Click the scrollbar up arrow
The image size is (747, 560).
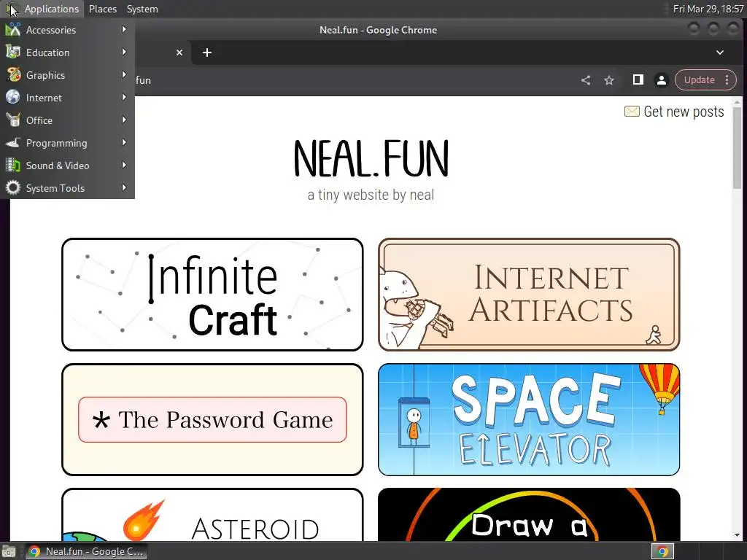[x=737, y=102]
